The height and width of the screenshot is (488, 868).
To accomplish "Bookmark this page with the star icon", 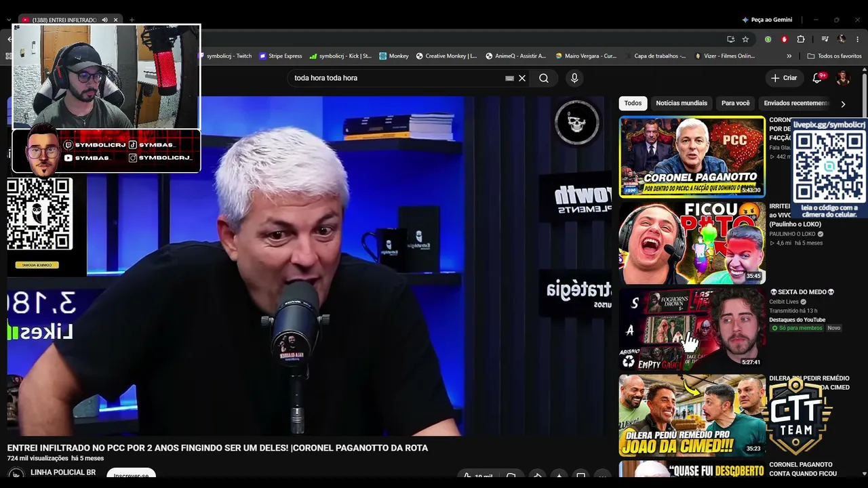I will 745,39.
